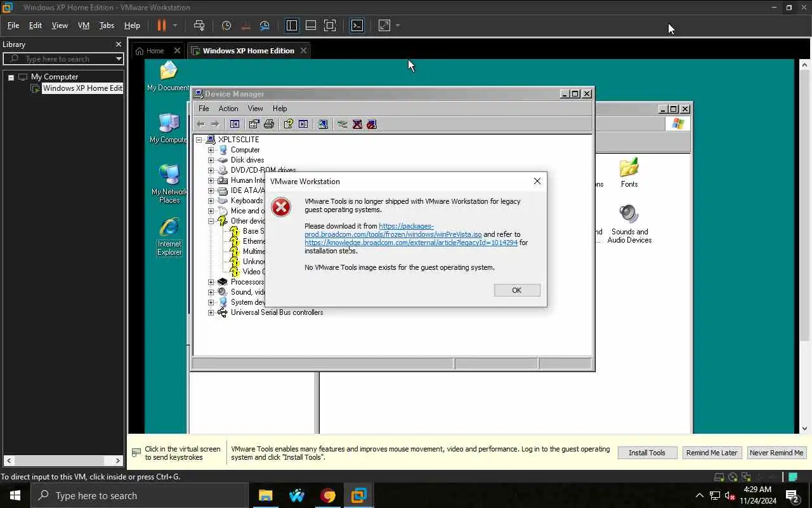Open the VM menu
The width and height of the screenshot is (812, 508).
tap(84, 25)
